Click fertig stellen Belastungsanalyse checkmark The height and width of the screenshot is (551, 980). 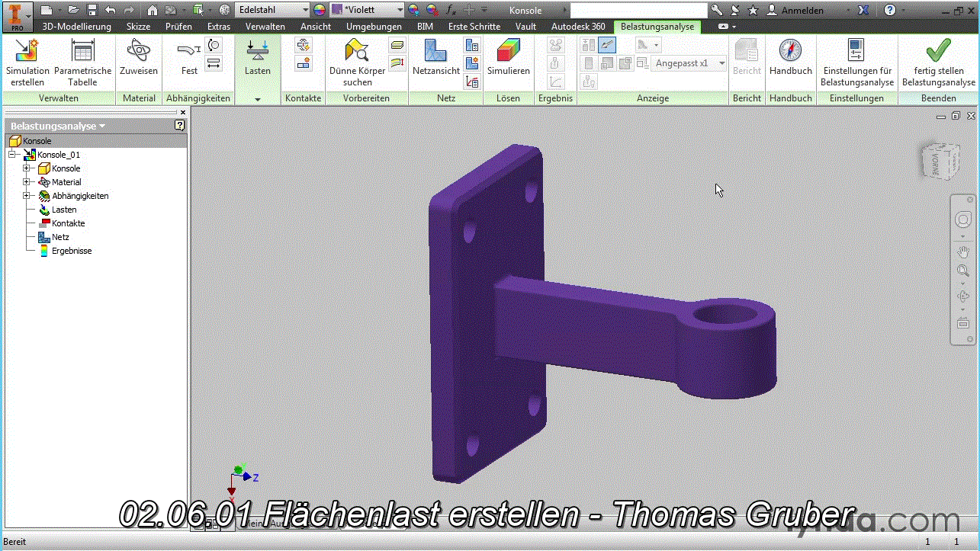(x=938, y=52)
